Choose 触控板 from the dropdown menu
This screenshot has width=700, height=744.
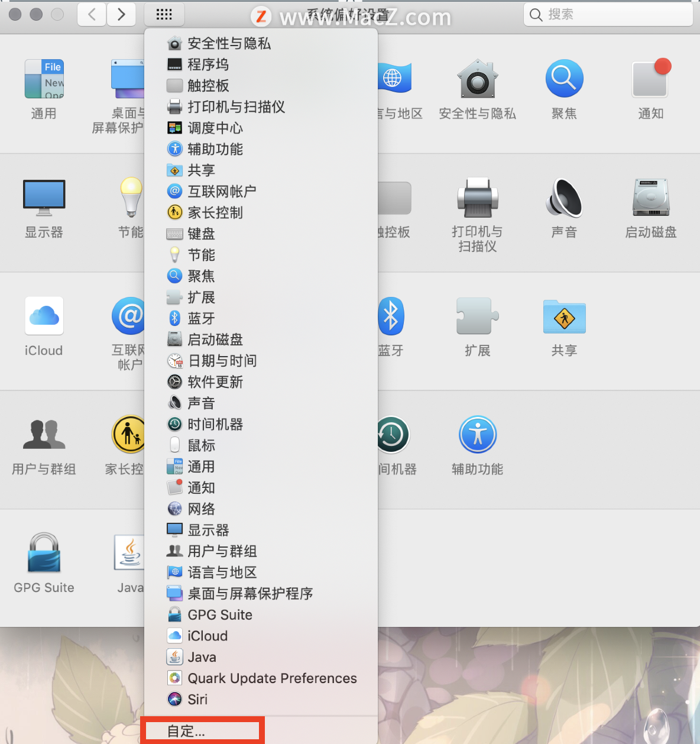click(261, 86)
